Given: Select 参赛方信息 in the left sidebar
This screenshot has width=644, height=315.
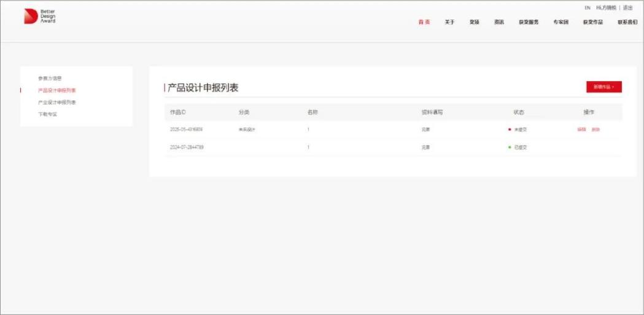Looking at the screenshot, I should pyautogui.click(x=50, y=78).
